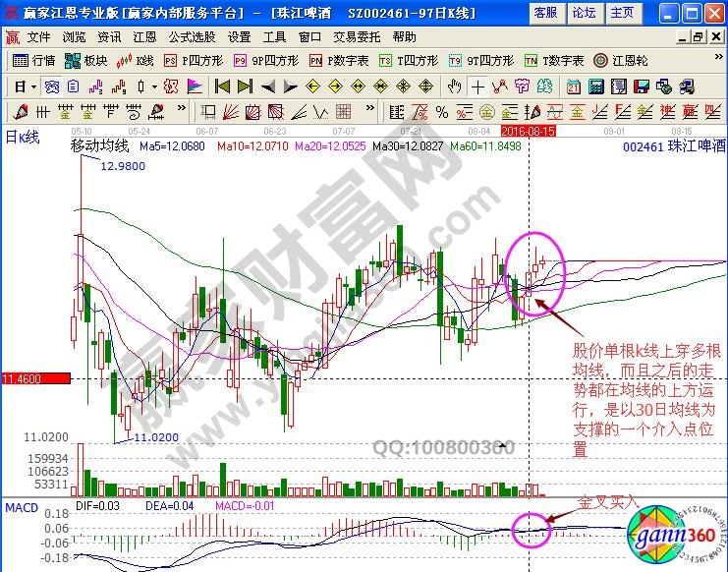Click the 日K线 chart label
Screen dimensions: 728x572
coord(23,138)
